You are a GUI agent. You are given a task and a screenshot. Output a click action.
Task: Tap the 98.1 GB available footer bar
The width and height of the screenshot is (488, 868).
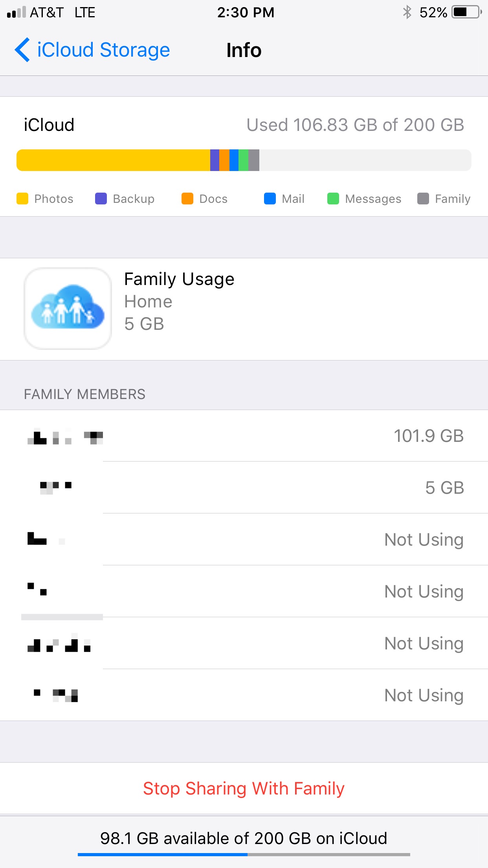pyautogui.click(x=244, y=842)
